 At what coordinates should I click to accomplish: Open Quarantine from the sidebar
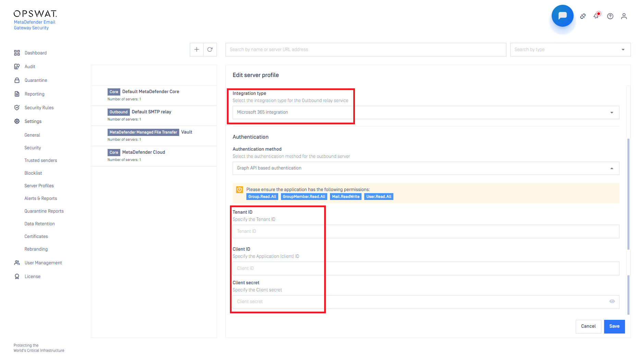[36, 80]
